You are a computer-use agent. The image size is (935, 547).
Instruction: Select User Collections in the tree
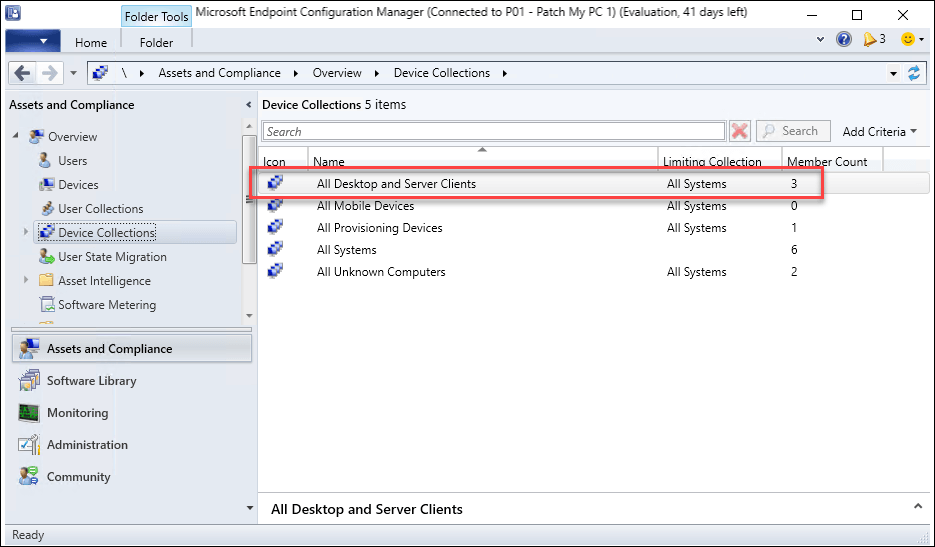point(101,208)
